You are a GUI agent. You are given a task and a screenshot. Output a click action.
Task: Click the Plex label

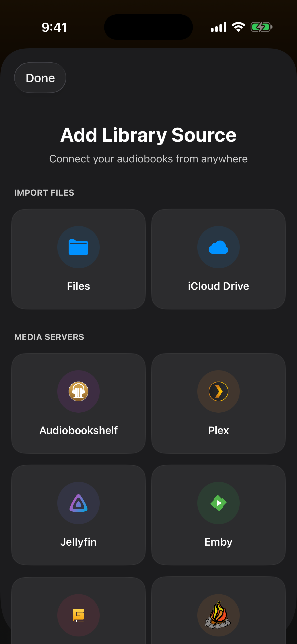pos(218,430)
